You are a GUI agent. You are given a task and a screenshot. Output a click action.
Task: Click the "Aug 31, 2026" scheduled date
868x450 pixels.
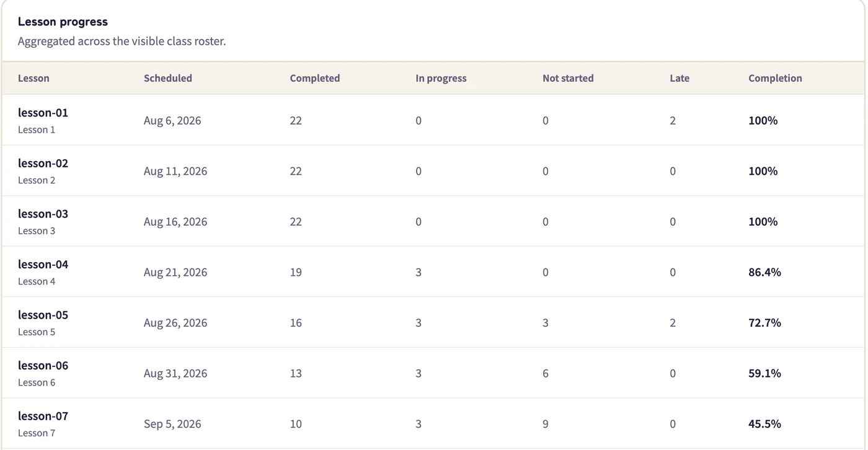pos(175,373)
